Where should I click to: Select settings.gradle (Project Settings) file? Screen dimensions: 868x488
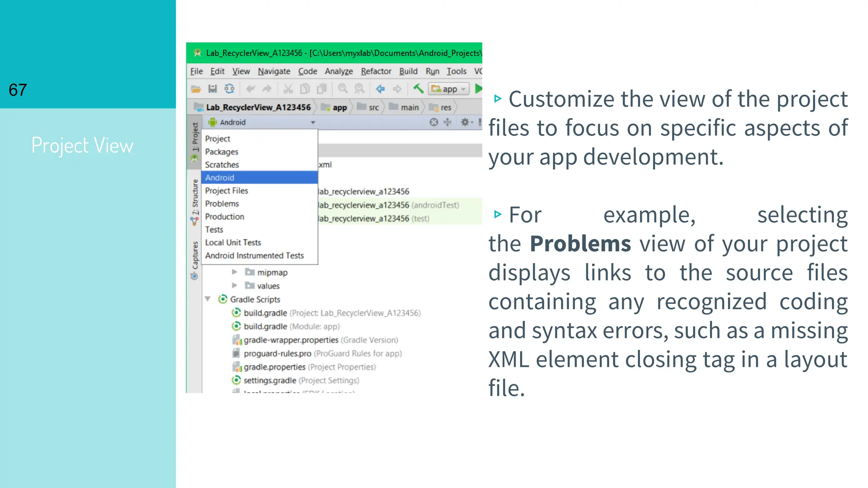[295, 380]
